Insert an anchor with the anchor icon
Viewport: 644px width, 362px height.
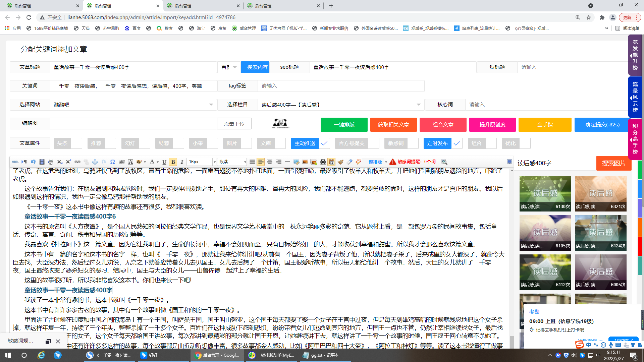point(95,162)
